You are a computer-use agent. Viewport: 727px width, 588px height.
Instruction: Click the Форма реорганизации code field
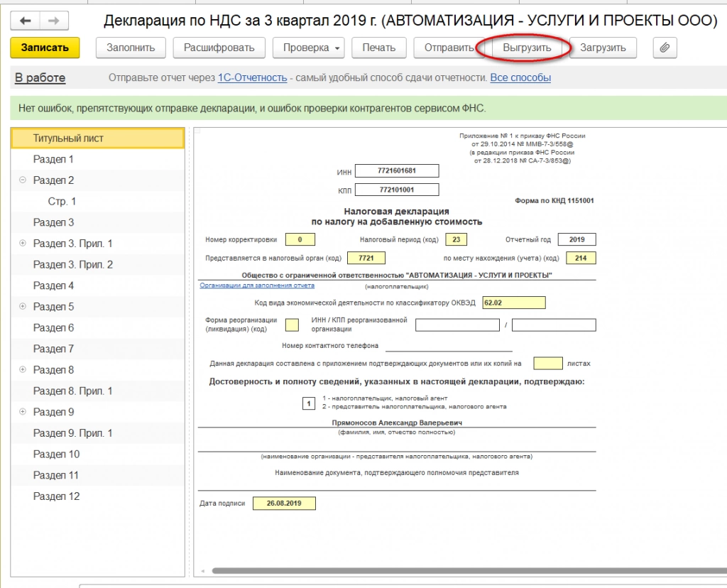(x=292, y=325)
